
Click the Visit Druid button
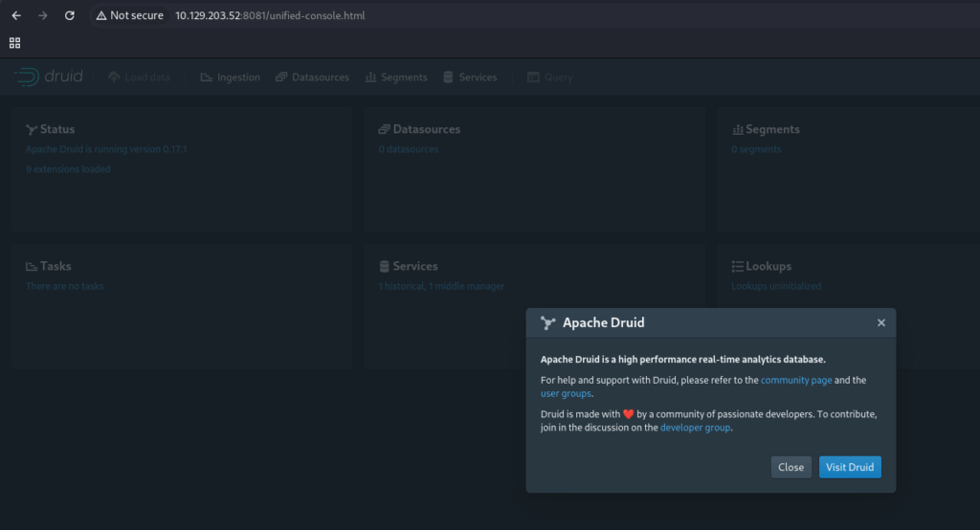850,467
